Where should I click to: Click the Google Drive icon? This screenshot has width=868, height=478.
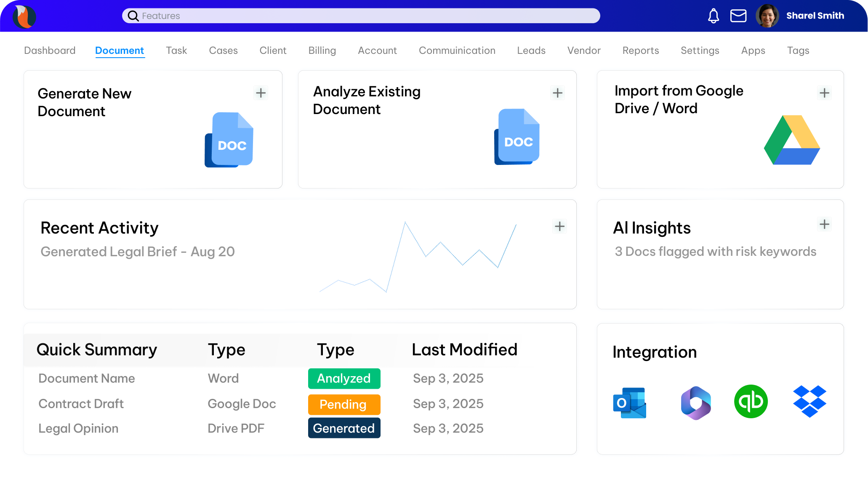792,140
